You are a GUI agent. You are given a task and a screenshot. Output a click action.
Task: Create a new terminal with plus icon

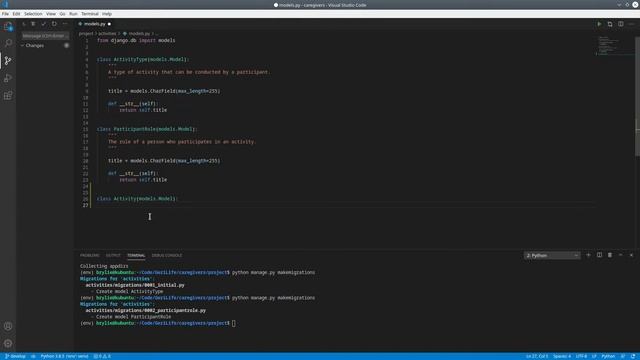point(588,255)
